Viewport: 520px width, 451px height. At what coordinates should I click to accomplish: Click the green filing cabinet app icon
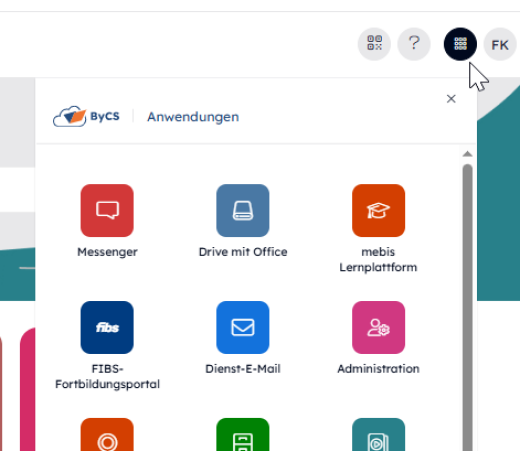coord(243,435)
